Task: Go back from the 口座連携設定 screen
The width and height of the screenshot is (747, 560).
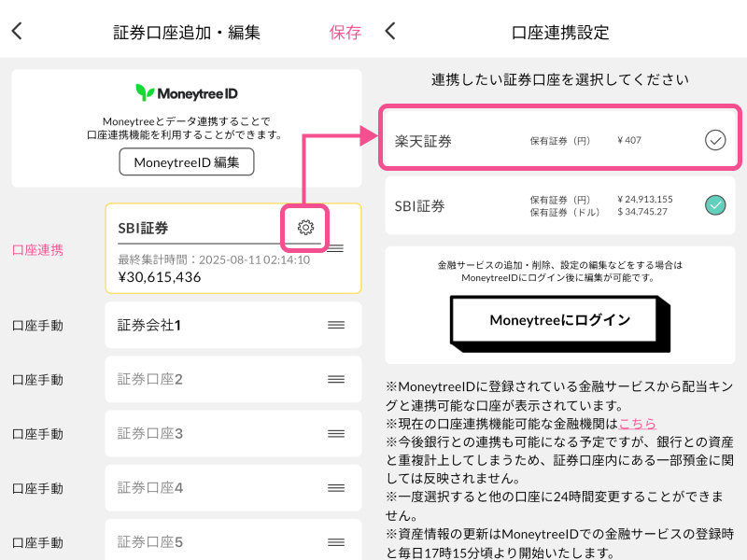Action: click(x=390, y=32)
